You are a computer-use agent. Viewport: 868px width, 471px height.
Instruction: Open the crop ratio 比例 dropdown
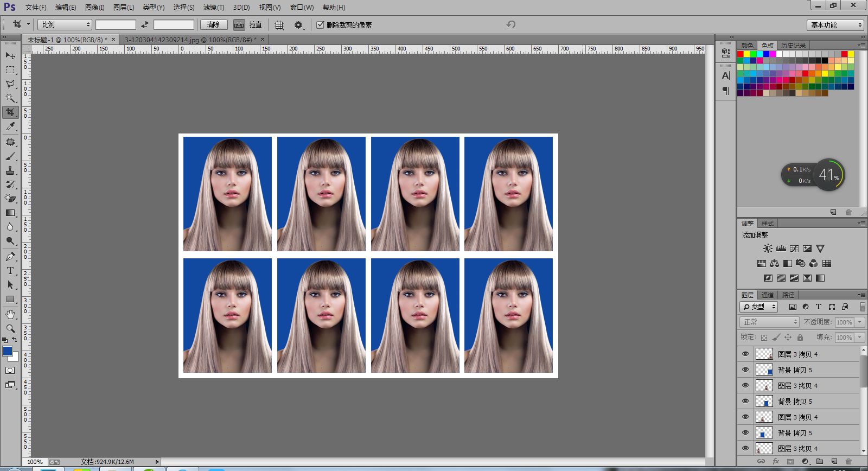click(65, 25)
